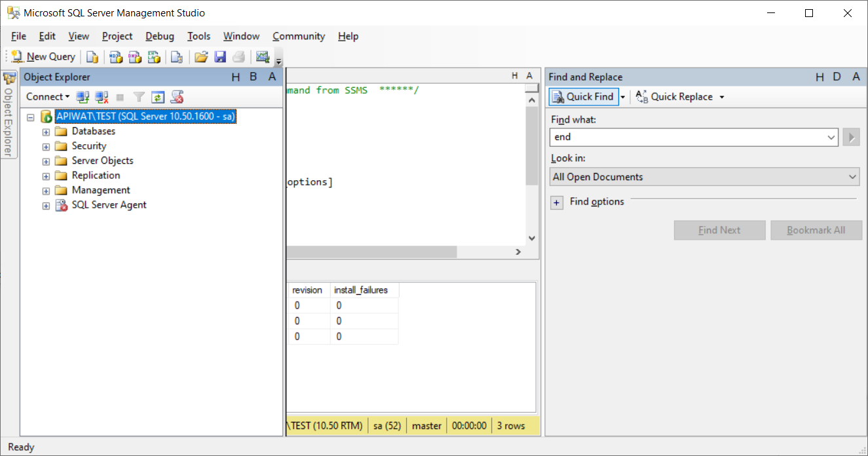Screen dimensions: 868x456
Task: Select the Server Objects folder
Action: (102, 161)
